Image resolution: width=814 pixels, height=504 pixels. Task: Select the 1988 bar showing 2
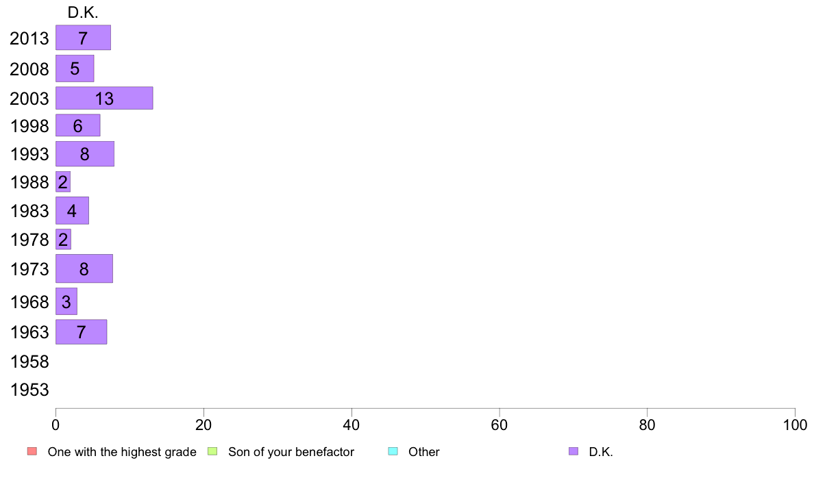(63, 181)
